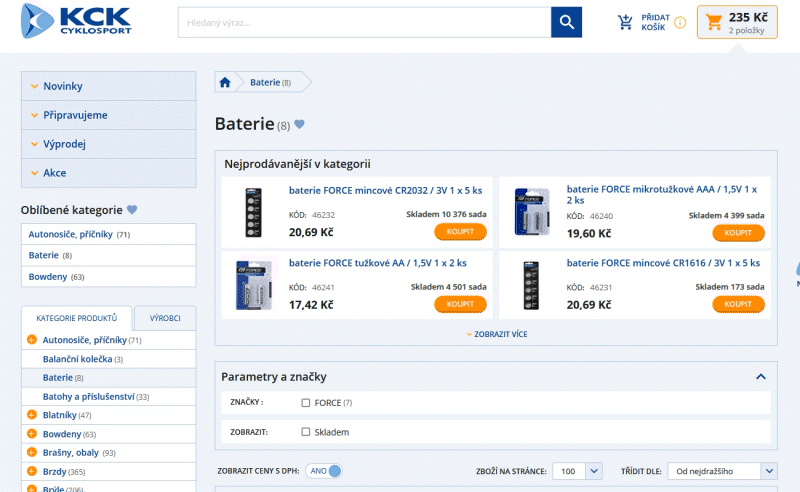This screenshot has height=492, width=800.
Task: Switch to the Výrobci tab
Action: (x=165, y=318)
